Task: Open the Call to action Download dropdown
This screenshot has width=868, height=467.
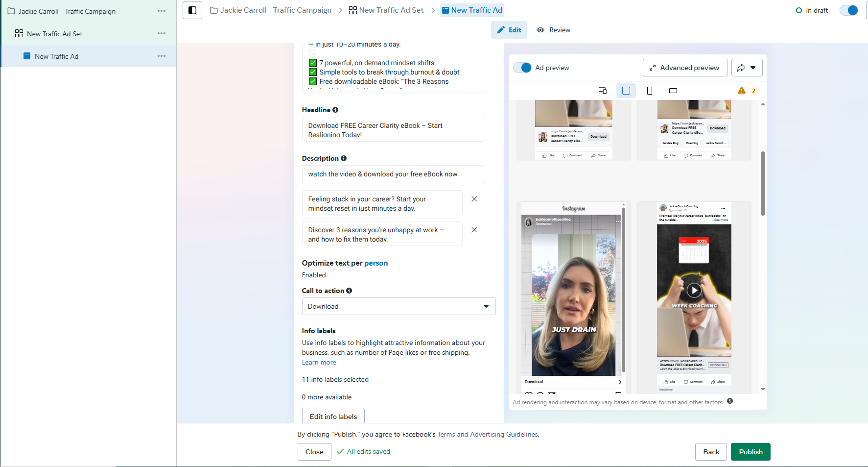Action: 399,306
